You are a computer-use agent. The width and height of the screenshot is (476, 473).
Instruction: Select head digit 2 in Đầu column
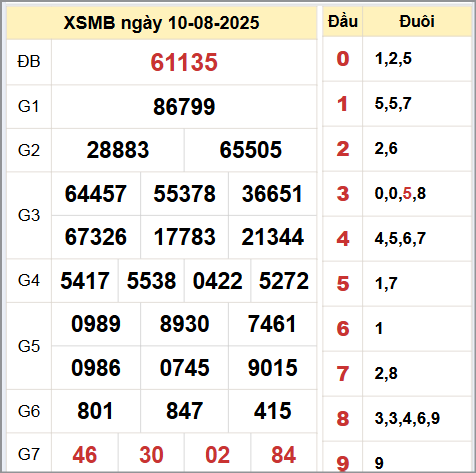(x=343, y=149)
